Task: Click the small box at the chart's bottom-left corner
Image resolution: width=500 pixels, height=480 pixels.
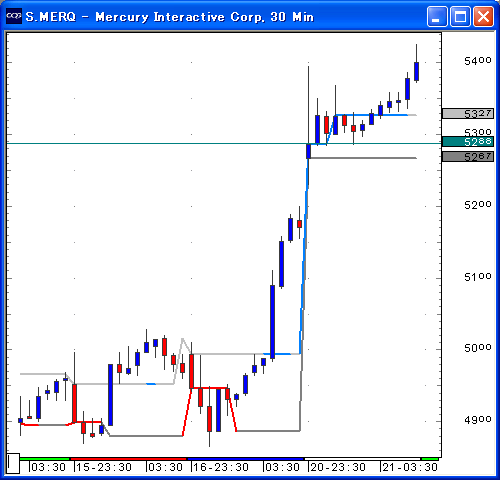Action: point(13,463)
